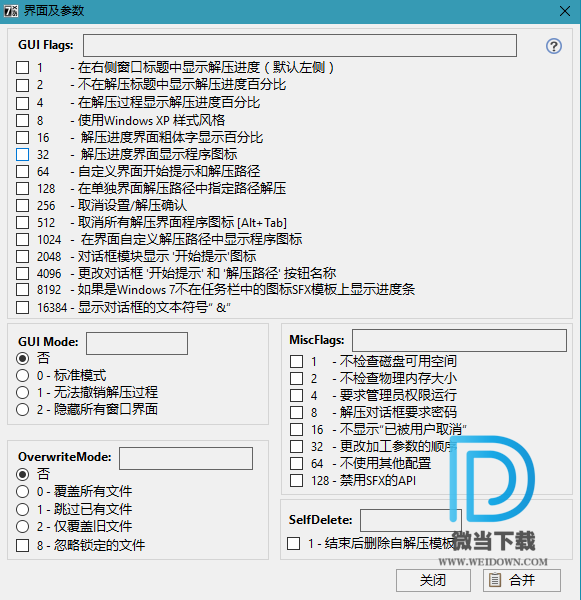Select GUI Mode 0 标准模式 radio
581x600 pixels.
click(23, 375)
